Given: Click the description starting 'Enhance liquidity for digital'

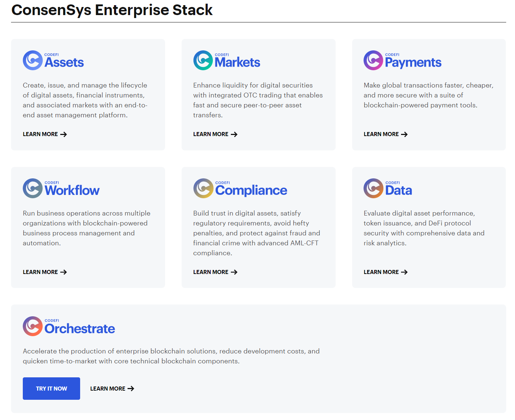Looking at the screenshot, I should point(258,100).
